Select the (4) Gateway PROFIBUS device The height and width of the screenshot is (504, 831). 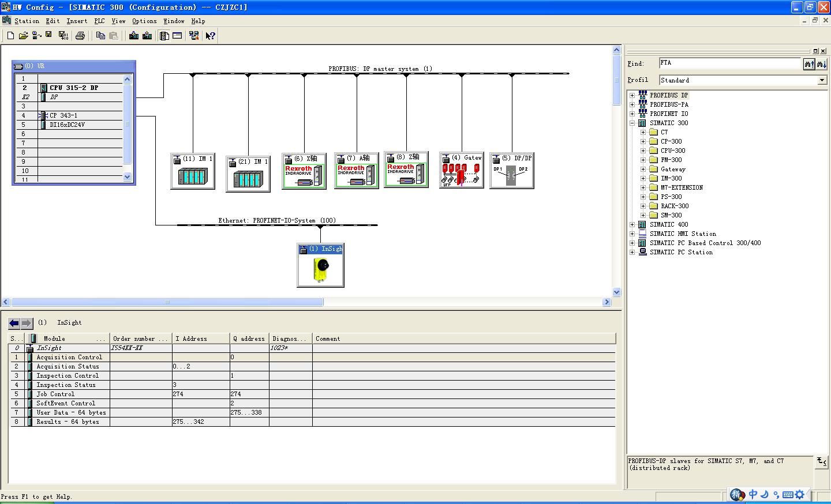pos(462,170)
